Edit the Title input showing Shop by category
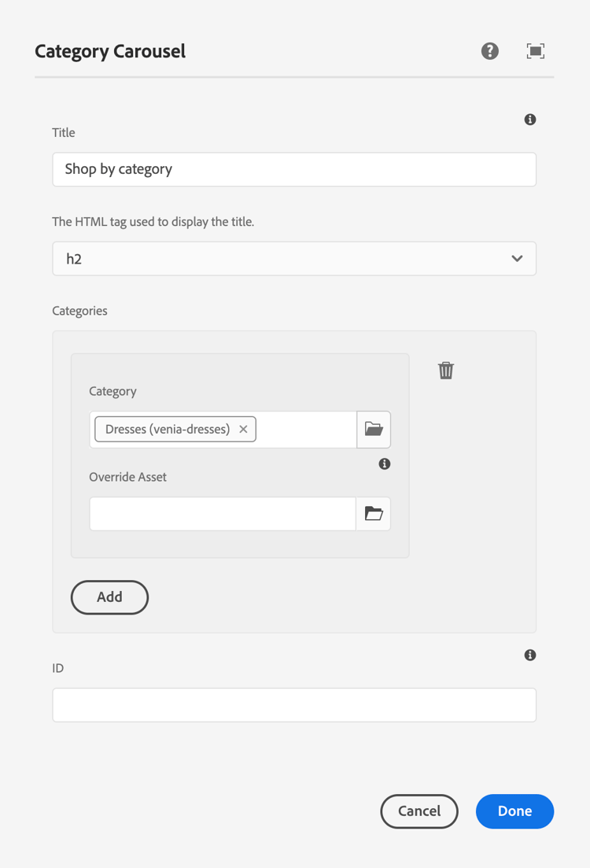590x868 pixels. tap(294, 169)
